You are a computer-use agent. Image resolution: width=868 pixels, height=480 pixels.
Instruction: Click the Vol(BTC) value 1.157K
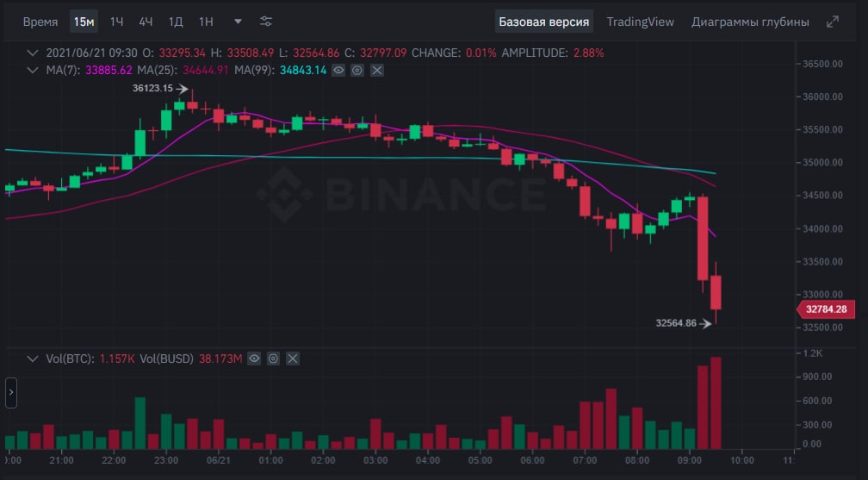click(x=117, y=358)
